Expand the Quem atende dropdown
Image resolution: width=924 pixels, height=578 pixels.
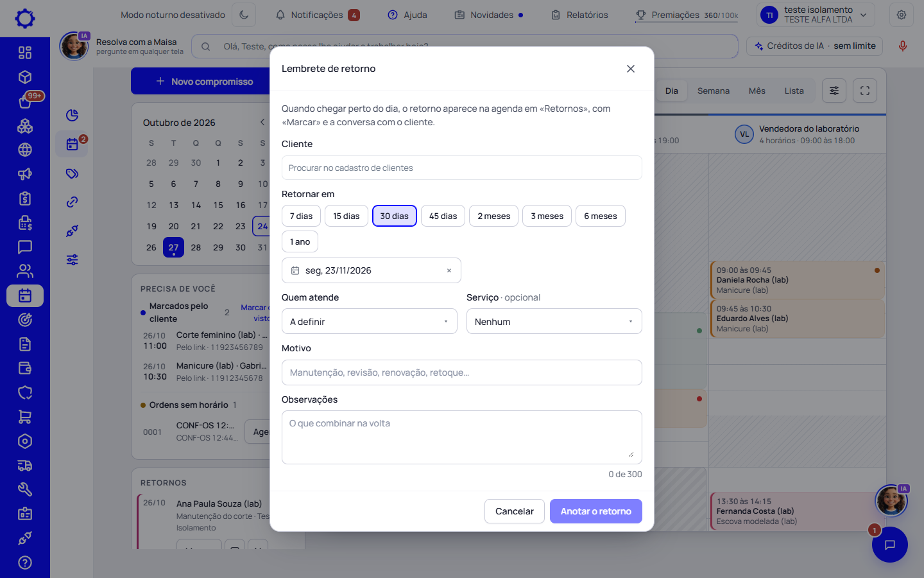point(370,321)
